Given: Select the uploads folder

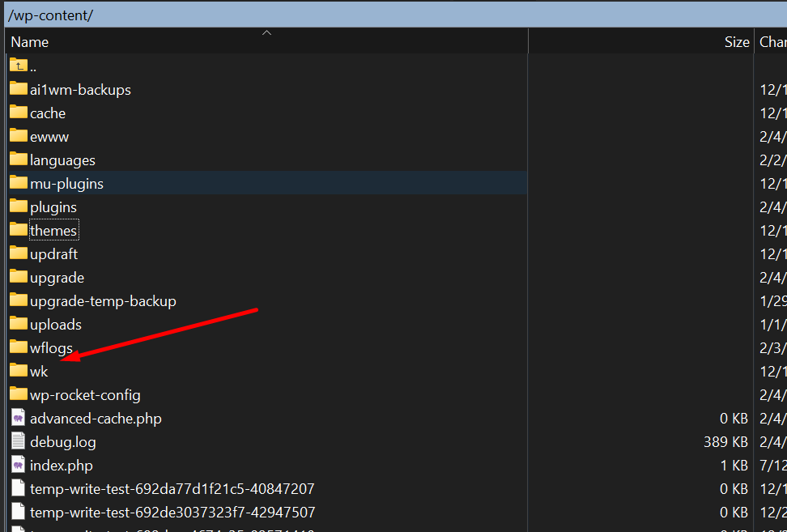Looking at the screenshot, I should pyautogui.click(x=55, y=325).
